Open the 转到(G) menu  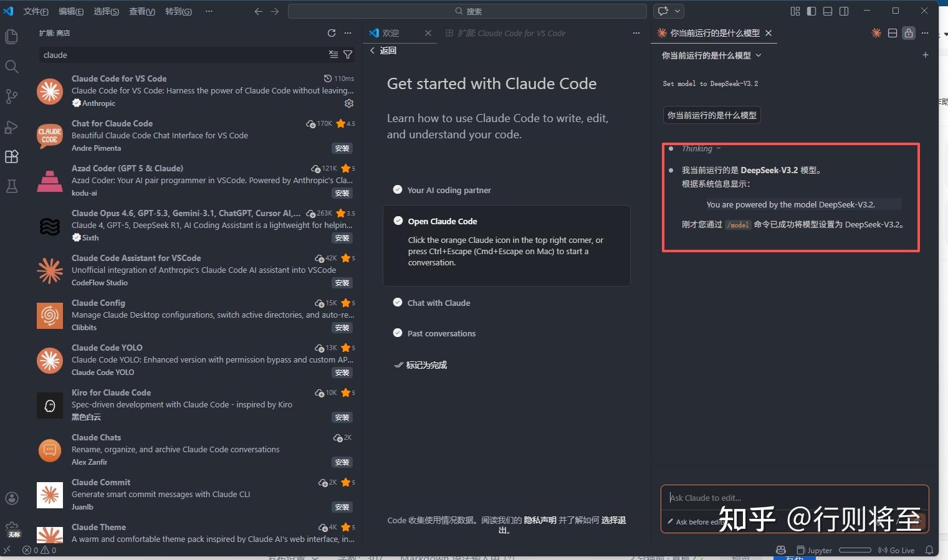coord(178,11)
